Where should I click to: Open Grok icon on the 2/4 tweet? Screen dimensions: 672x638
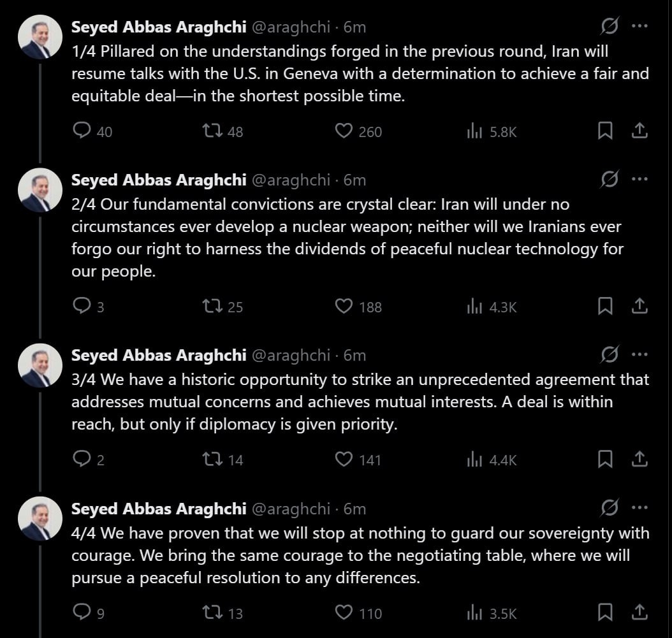(610, 179)
